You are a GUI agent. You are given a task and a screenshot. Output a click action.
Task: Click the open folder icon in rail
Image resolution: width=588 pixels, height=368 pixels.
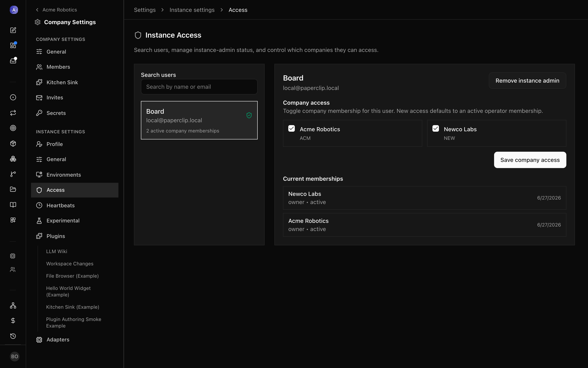pyautogui.click(x=13, y=189)
